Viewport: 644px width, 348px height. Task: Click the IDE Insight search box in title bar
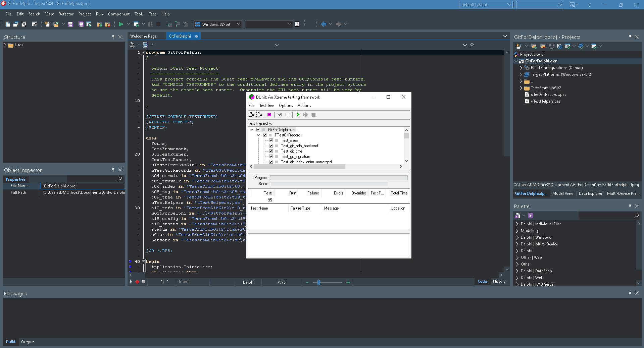click(x=539, y=5)
